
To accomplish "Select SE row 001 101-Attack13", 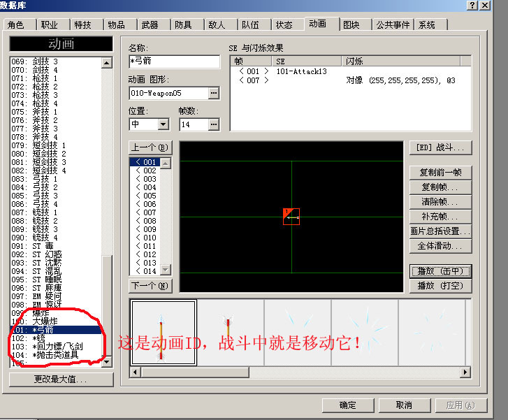I will (350, 71).
